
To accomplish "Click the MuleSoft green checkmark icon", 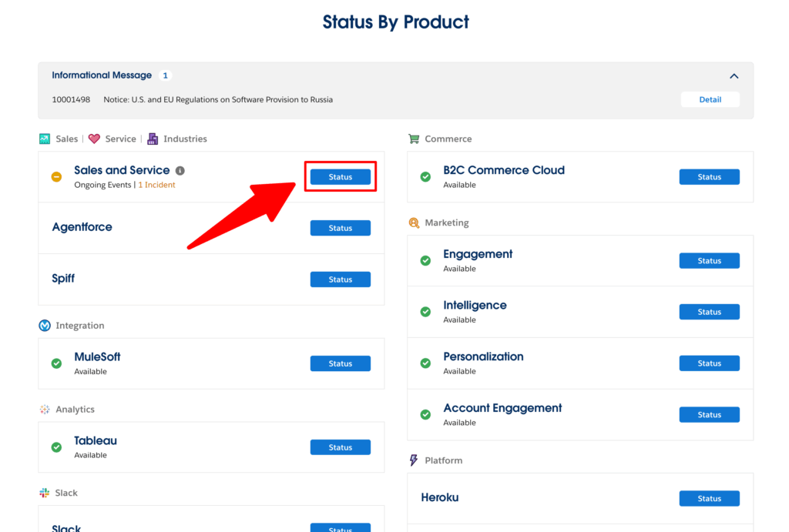I will [56, 363].
